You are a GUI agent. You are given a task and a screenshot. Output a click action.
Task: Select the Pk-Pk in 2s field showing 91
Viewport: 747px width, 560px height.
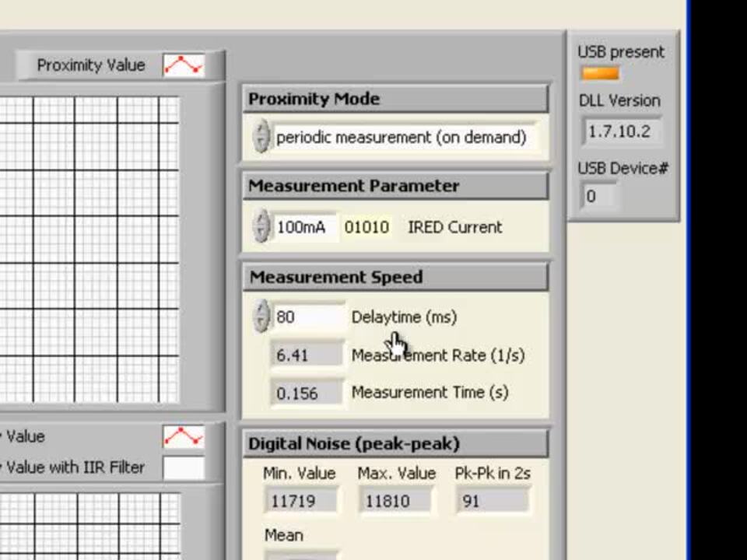493,500
